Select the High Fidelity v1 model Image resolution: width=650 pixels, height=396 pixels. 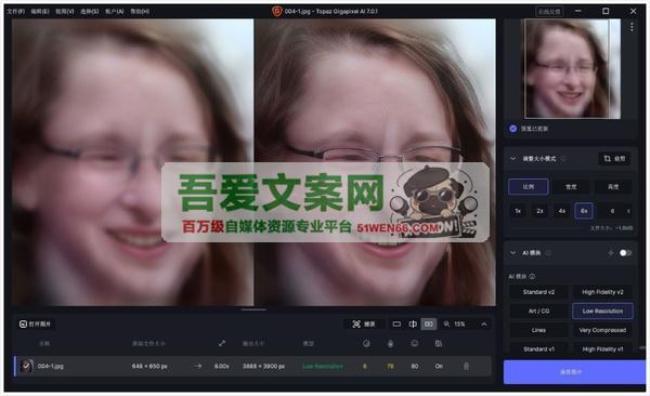click(602, 349)
